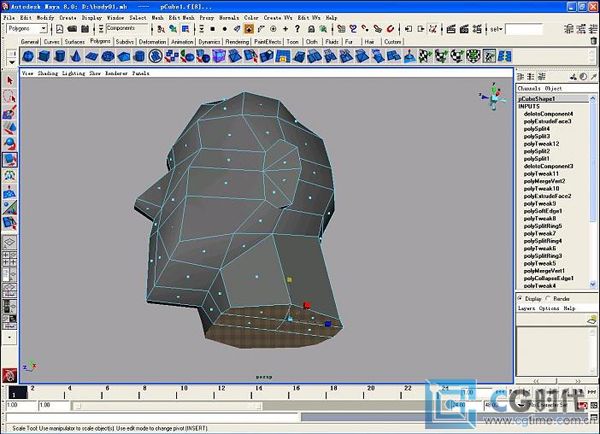Screen dimensions: 600x434
Task: Select the arrow Select tool in toolbox
Action: [10, 80]
